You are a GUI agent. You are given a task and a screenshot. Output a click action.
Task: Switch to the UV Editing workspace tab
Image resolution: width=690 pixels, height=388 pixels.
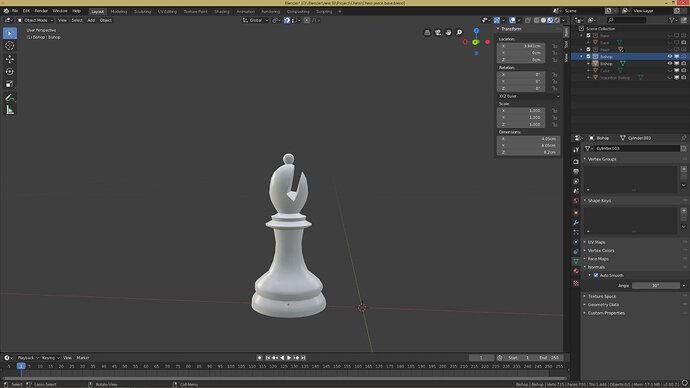tap(167, 12)
